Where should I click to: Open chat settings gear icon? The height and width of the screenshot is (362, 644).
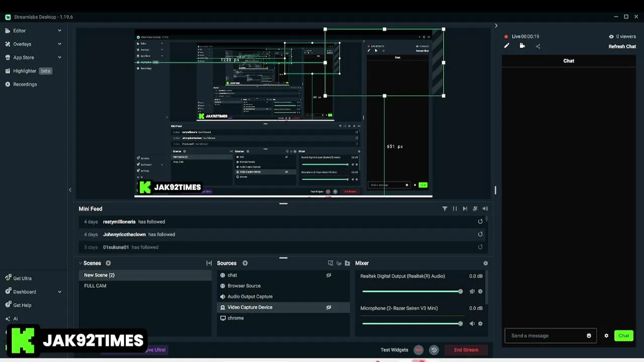click(x=606, y=336)
